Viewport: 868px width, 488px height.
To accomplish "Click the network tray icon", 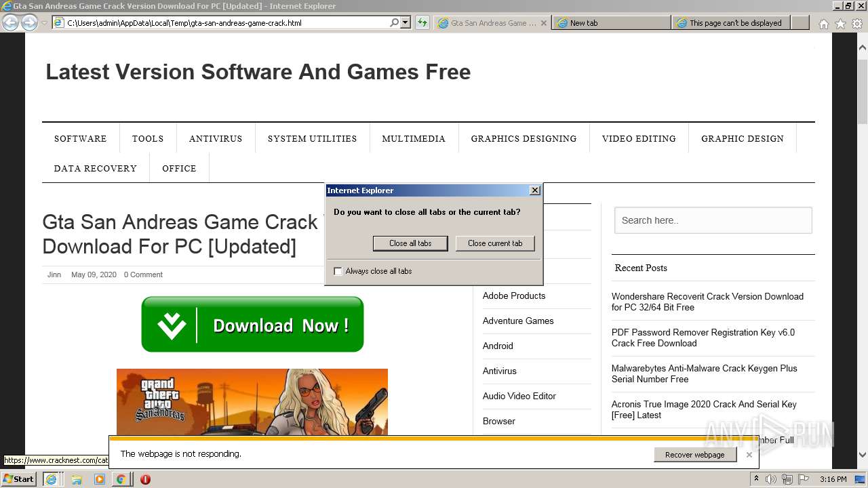I will tap(787, 479).
